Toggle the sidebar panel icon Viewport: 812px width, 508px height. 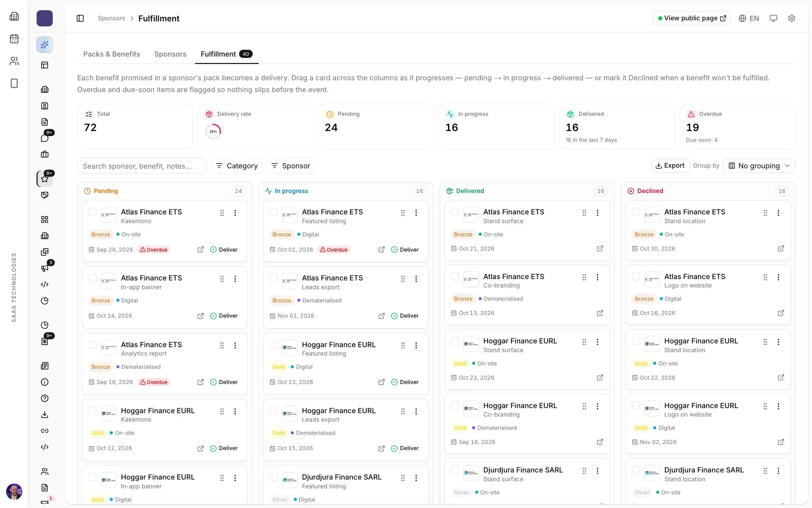(x=80, y=18)
